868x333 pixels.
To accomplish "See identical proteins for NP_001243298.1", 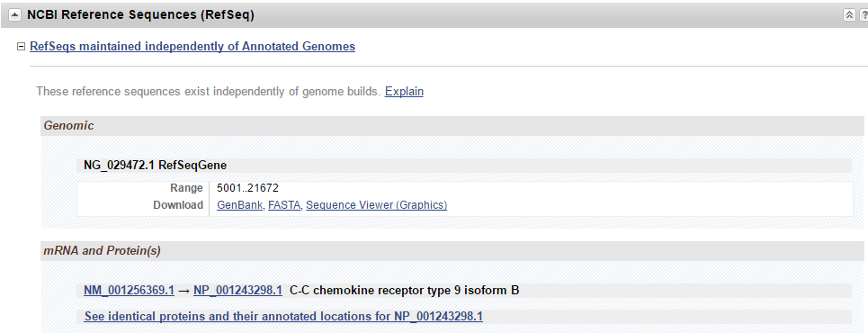I will (x=283, y=317).
